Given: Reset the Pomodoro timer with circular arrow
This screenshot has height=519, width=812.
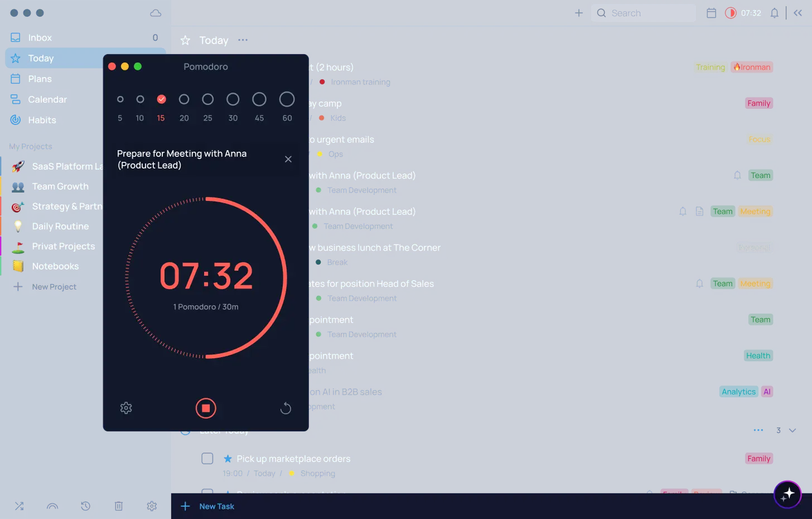Looking at the screenshot, I should [x=286, y=409].
